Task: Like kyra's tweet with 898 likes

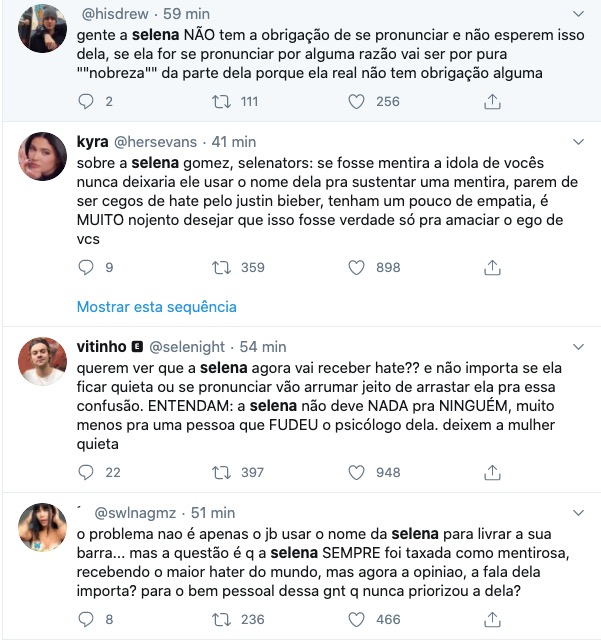Action: [x=356, y=267]
